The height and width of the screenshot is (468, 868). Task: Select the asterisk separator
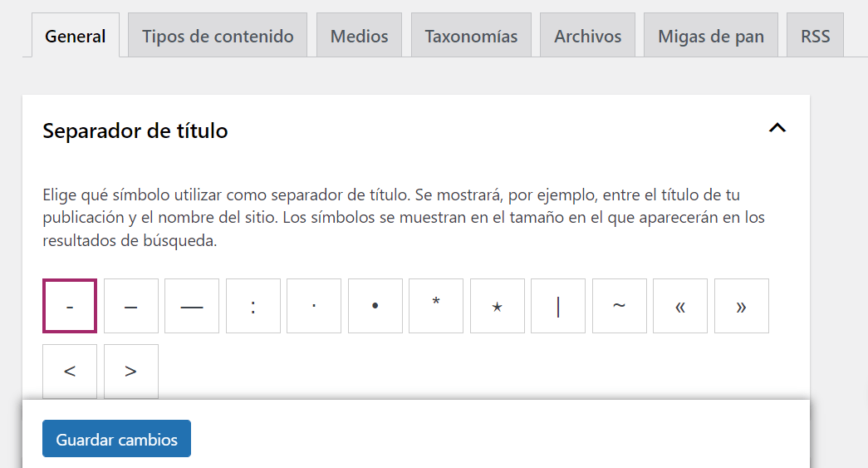(x=436, y=306)
